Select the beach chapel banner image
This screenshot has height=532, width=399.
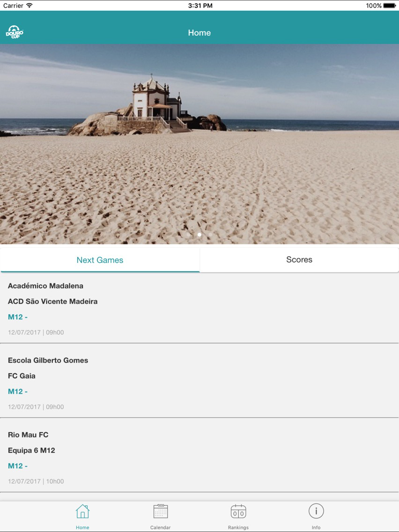(x=199, y=144)
